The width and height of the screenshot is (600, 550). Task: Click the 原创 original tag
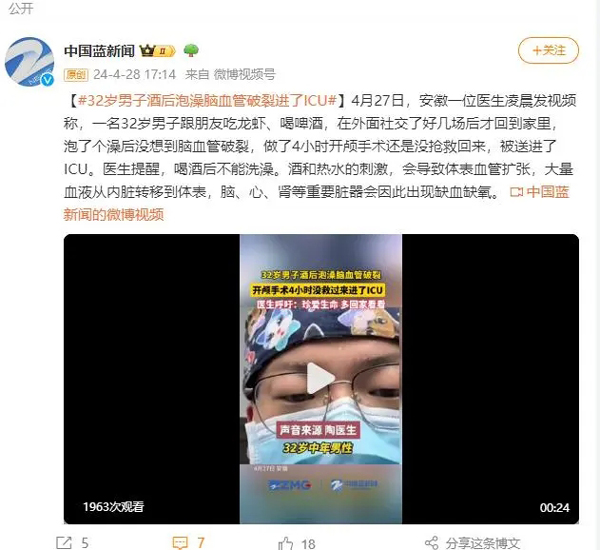[x=76, y=74]
